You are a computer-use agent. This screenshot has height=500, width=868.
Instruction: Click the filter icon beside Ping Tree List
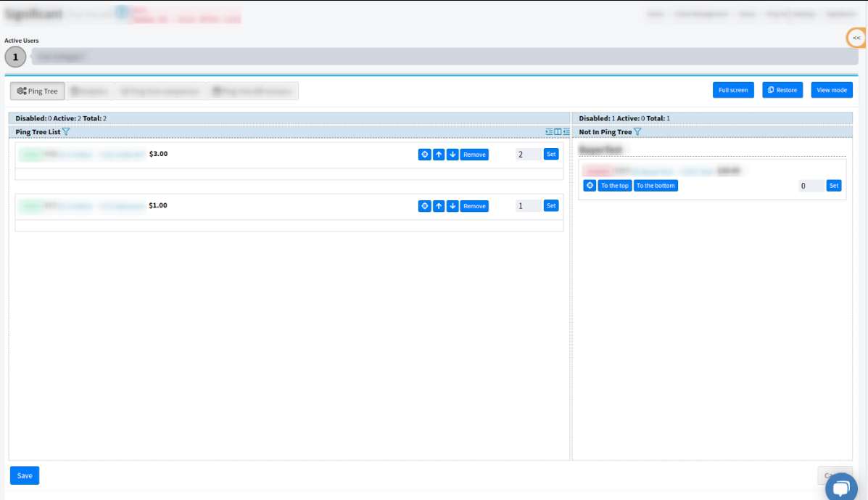click(x=66, y=132)
